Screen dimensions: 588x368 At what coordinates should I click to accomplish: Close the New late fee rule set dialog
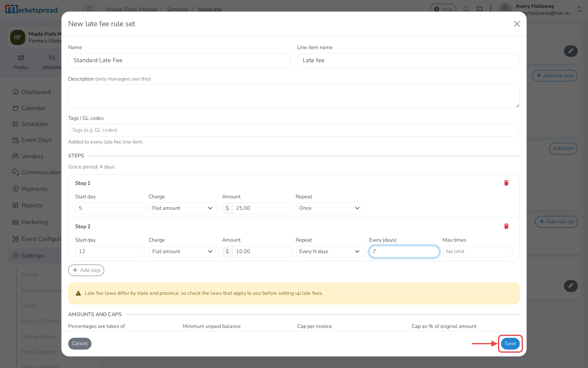[x=517, y=24]
